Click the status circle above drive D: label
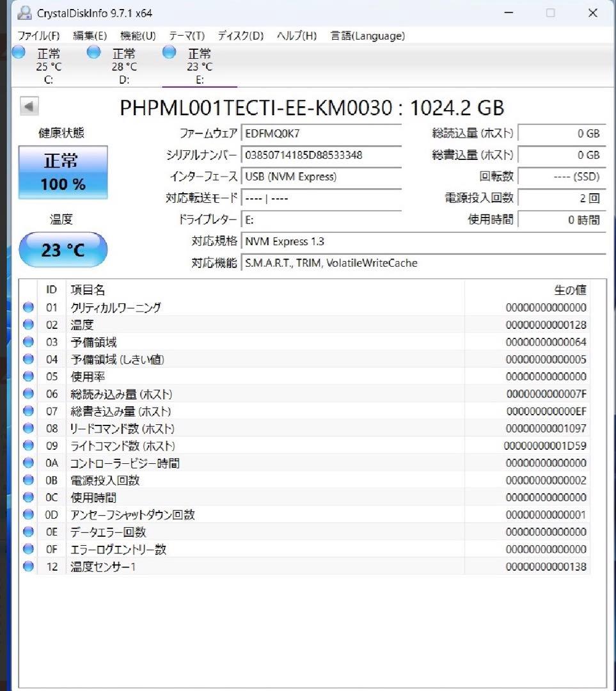 (93, 52)
